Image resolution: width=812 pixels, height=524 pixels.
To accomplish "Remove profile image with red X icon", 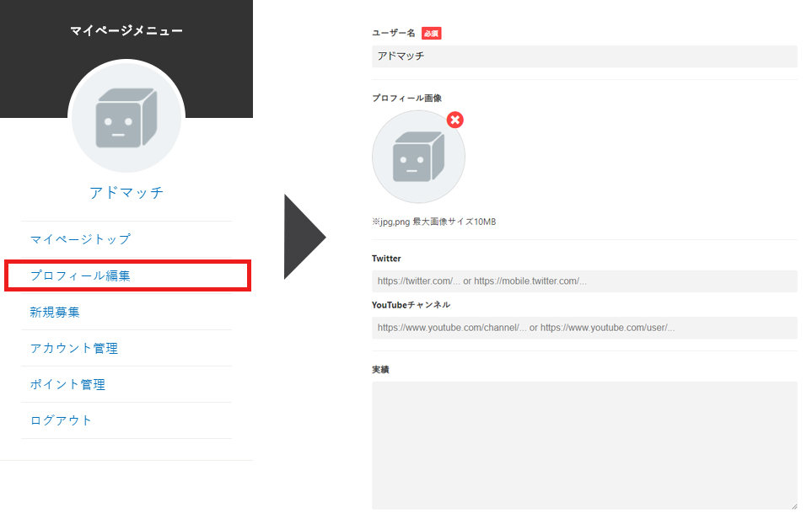I will pos(455,120).
